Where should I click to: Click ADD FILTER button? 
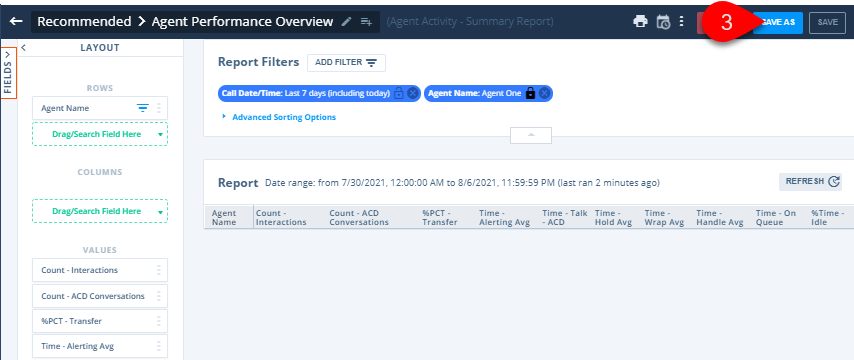[346, 63]
